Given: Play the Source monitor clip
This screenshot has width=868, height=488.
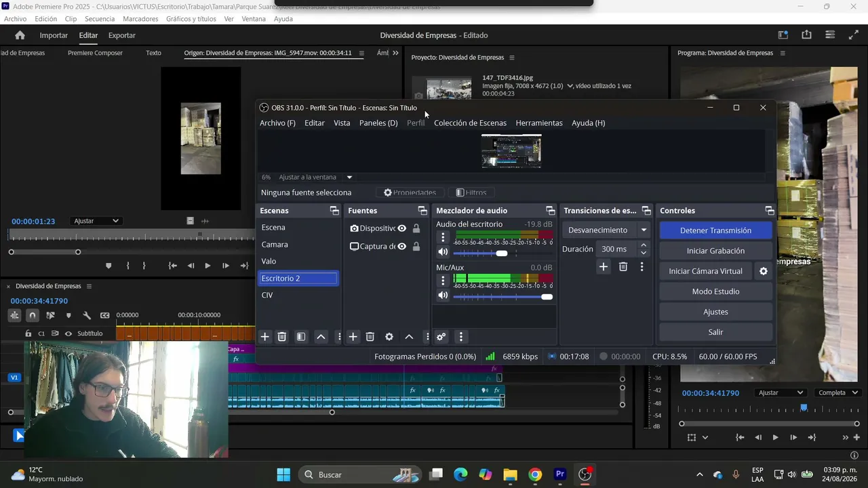Looking at the screenshot, I should click(208, 266).
